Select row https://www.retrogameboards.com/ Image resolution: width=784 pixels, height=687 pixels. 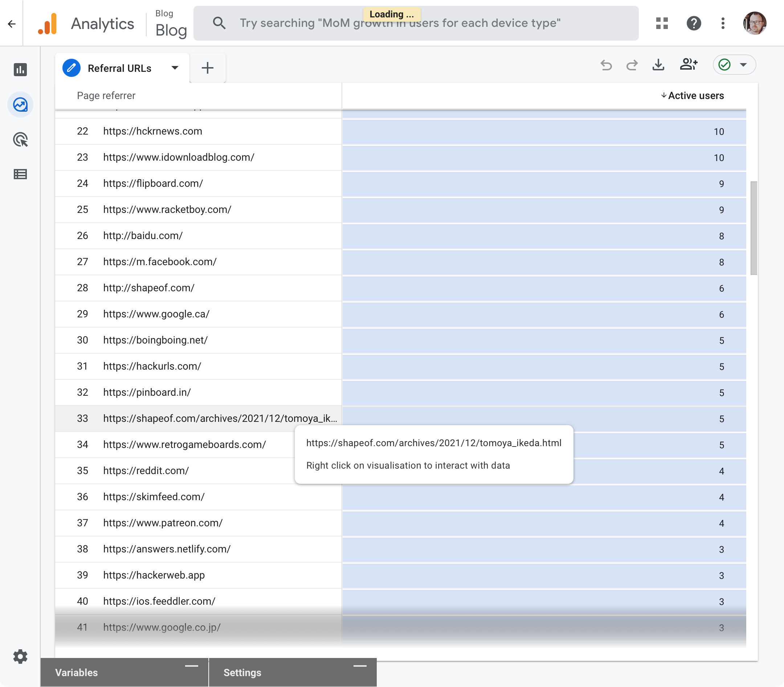click(400, 444)
